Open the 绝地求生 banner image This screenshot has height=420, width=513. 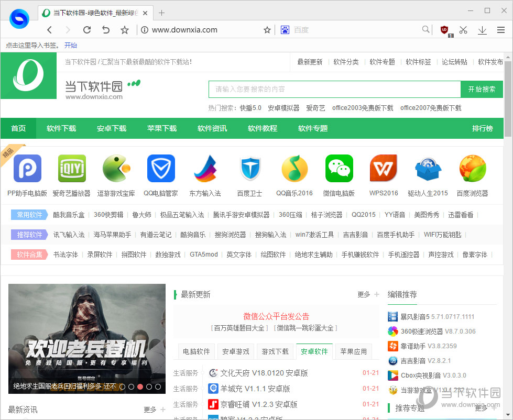click(x=87, y=339)
